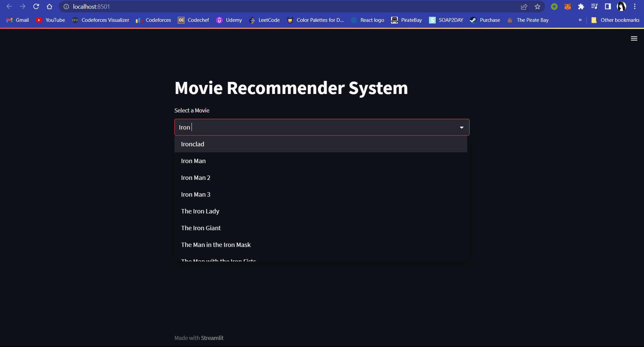Click the Streamlit footer link
Screen dimensions: 644x347
point(212,338)
